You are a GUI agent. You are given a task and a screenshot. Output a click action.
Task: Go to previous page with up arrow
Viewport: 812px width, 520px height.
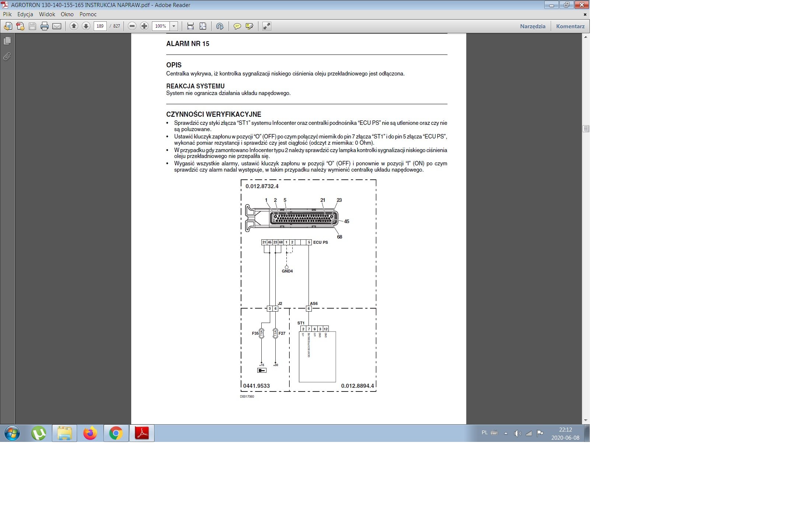coord(74,26)
